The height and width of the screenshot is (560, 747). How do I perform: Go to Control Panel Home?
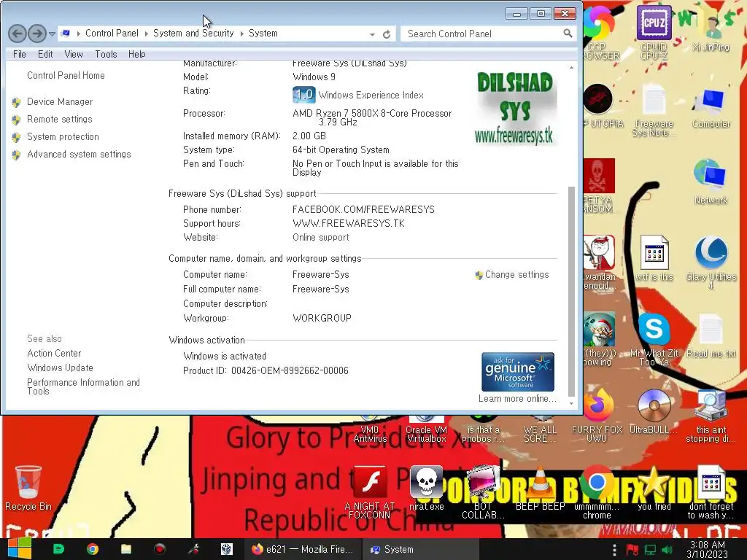pyautogui.click(x=66, y=75)
